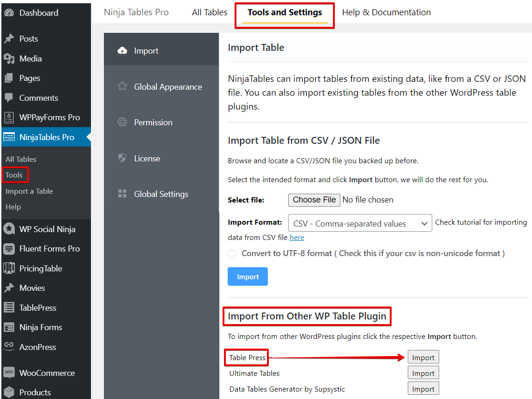Click the AzonPress link icon
The width and height of the screenshot is (532, 399).
9,345
